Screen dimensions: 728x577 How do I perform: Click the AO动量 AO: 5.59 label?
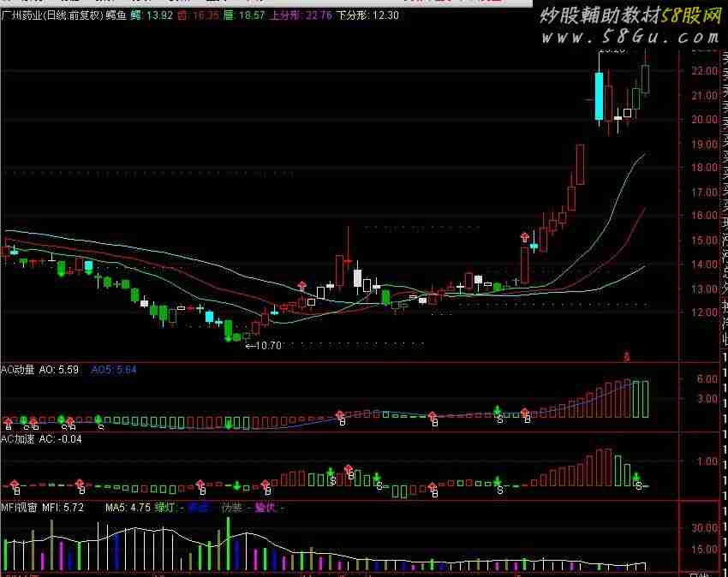40,370
